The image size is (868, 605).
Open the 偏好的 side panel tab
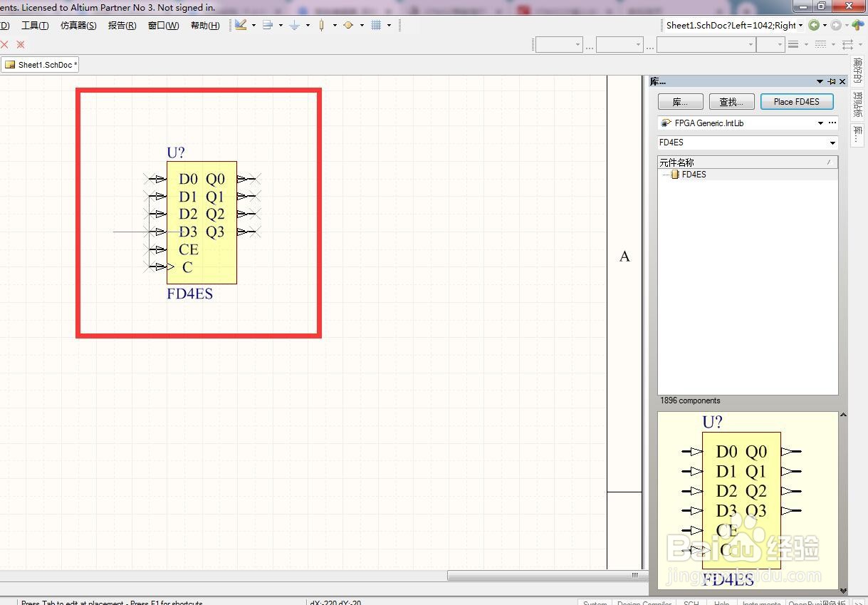pos(858,71)
